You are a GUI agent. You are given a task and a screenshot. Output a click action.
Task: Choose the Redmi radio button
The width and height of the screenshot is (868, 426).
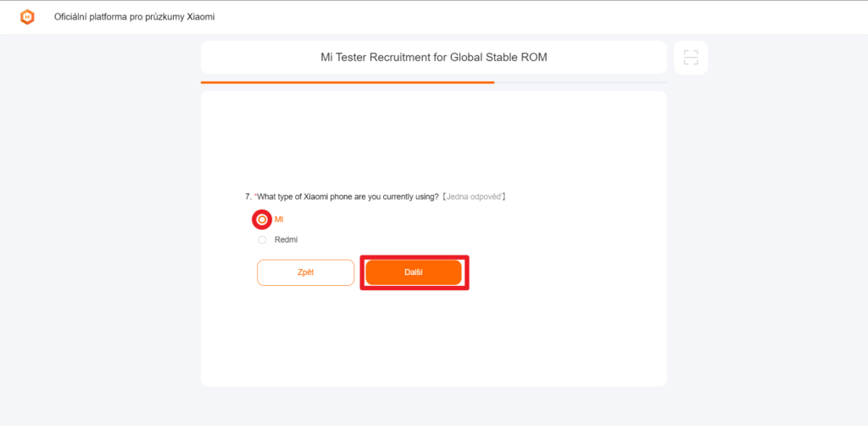[262, 240]
